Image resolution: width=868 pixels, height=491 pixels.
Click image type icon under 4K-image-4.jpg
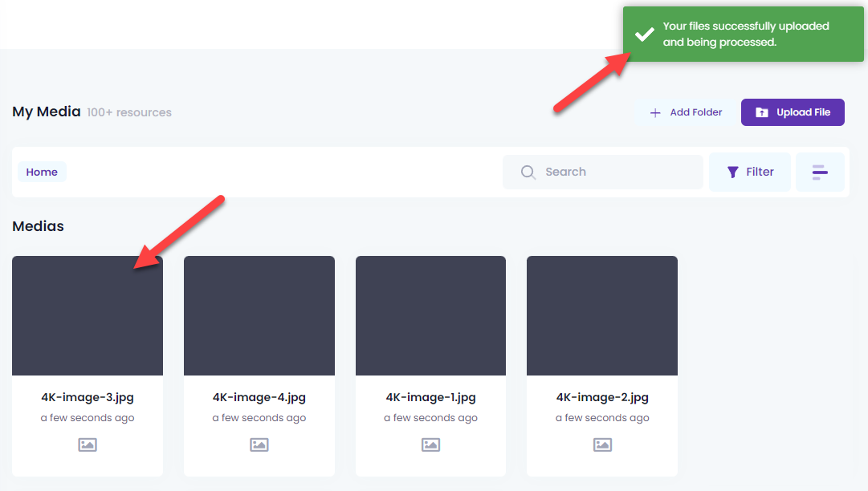(259, 444)
